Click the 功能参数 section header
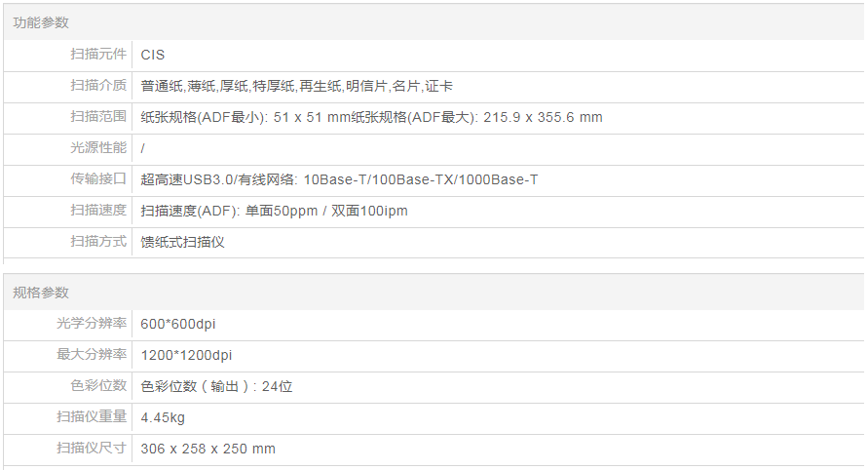Viewport: 868px width, 470px height. coord(41,22)
